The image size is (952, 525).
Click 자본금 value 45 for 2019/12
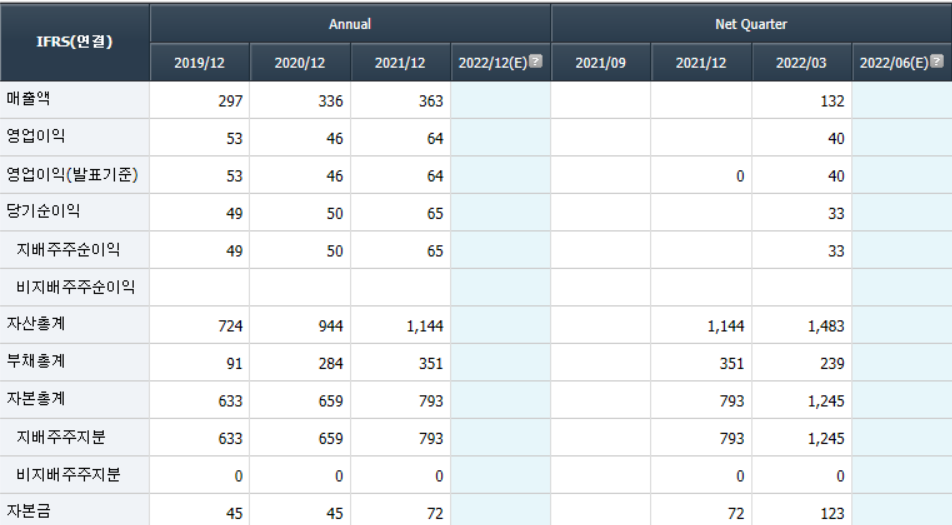[x=234, y=513]
